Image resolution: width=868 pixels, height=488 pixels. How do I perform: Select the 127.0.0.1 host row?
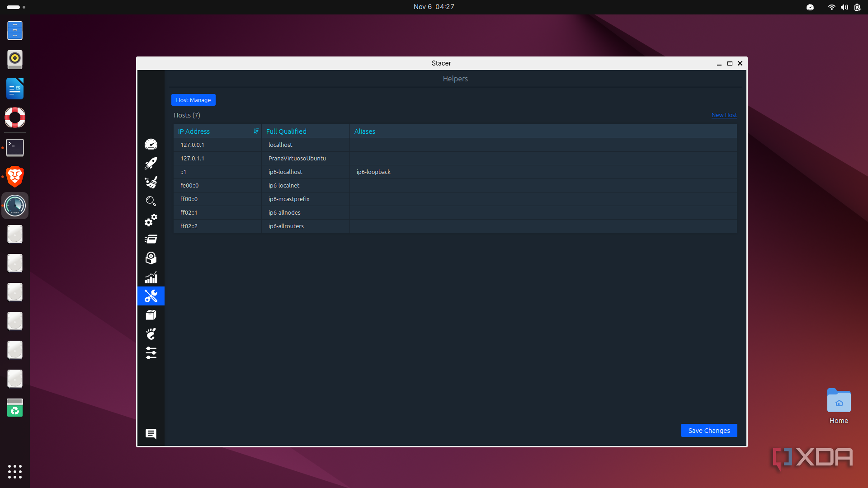(x=455, y=145)
